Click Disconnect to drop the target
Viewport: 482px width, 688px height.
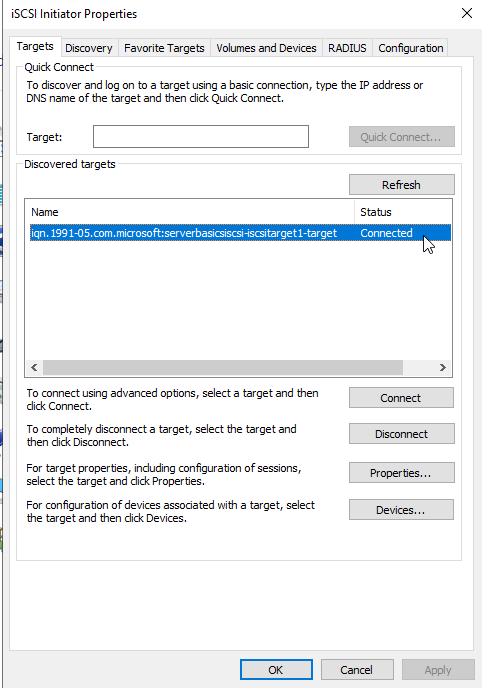pos(401,434)
